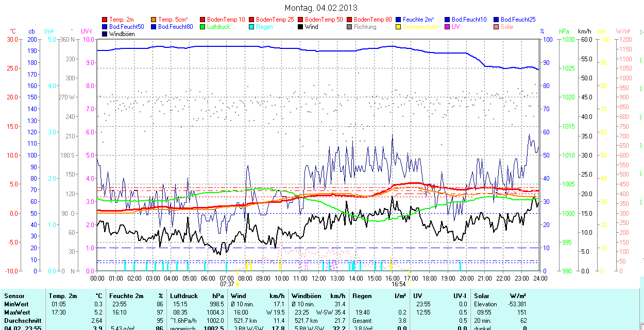
Task: Click the gray Richtung legend square
Action: (x=350, y=27)
